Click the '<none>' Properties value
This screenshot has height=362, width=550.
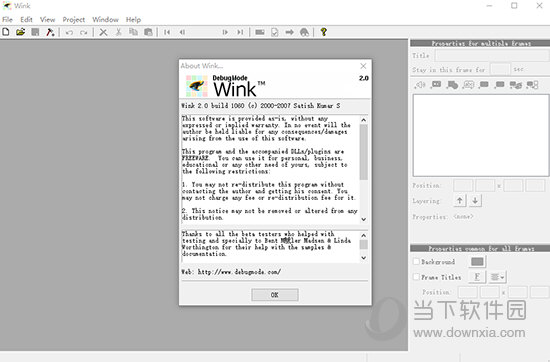[463, 217]
